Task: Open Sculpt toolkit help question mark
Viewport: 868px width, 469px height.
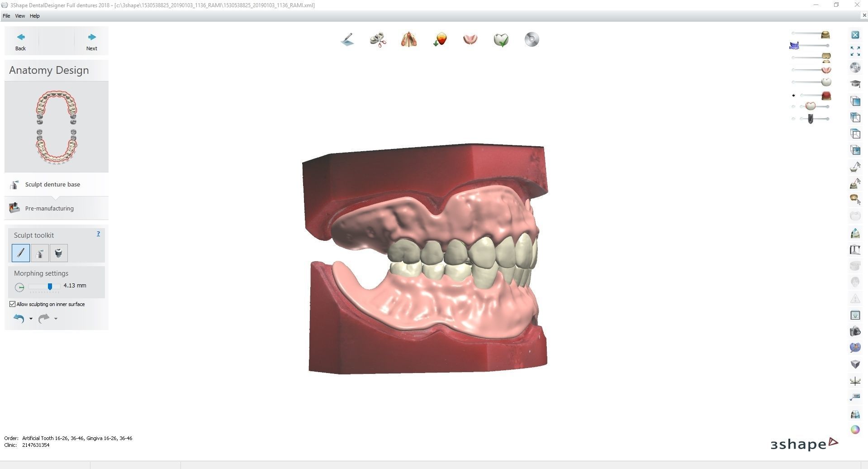Action: pyautogui.click(x=98, y=234)
